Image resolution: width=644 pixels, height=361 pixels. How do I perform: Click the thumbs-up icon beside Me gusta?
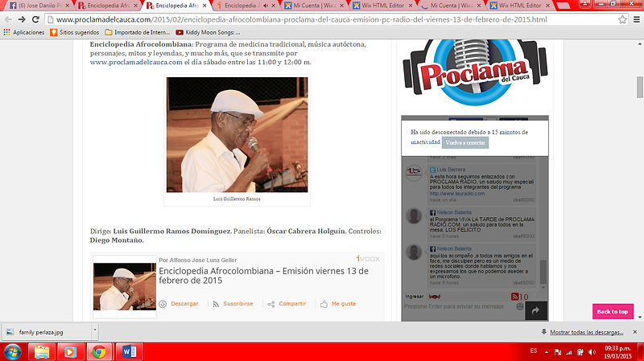click(324, 304)
